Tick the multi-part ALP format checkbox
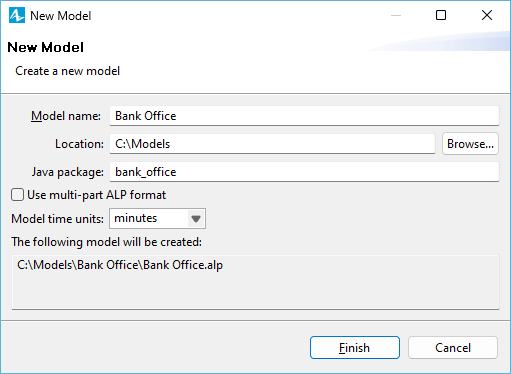The width and height of the screenshot is (511, 374). (x=17, y=195)
